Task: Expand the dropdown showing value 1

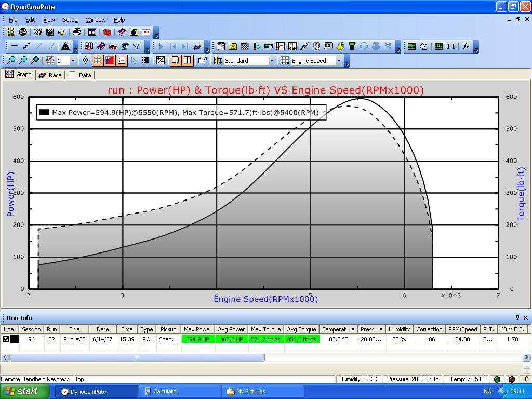Action: [x=72, y=61]
